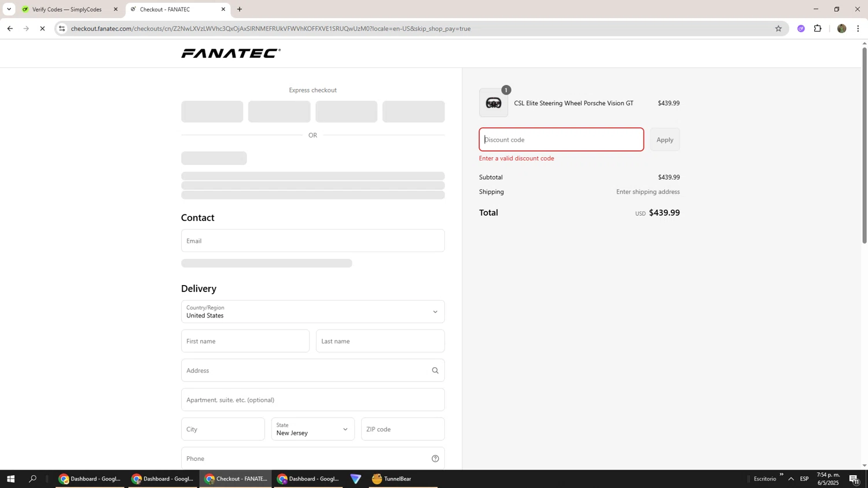View site information icon in address bar

tap(62, 28)
